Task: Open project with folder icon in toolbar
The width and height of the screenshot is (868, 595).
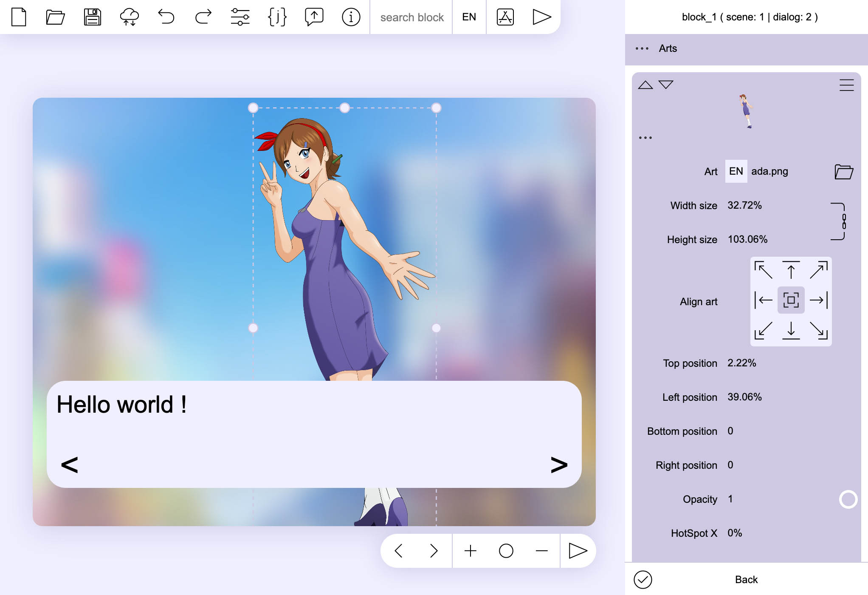Action: pos(55,17)
